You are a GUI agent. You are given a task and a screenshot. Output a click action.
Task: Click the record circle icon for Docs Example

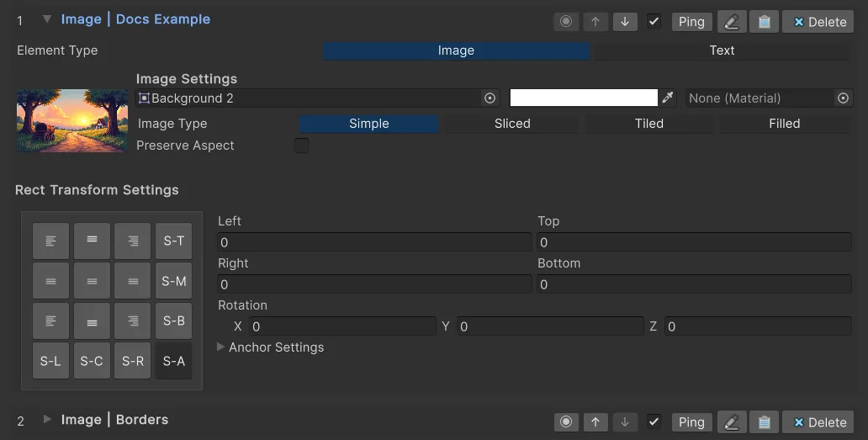566,22
